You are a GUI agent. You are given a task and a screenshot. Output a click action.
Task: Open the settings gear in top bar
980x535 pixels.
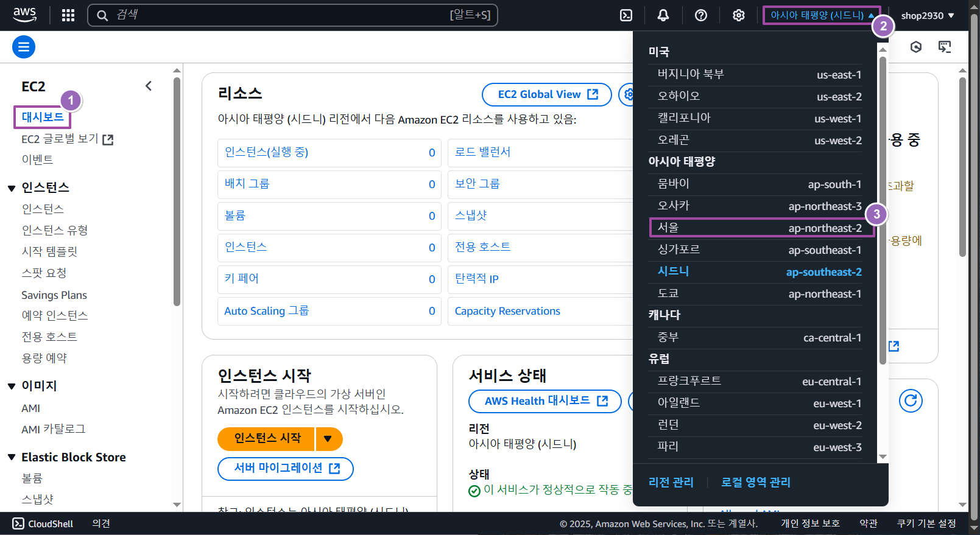(x=739, y=15)
